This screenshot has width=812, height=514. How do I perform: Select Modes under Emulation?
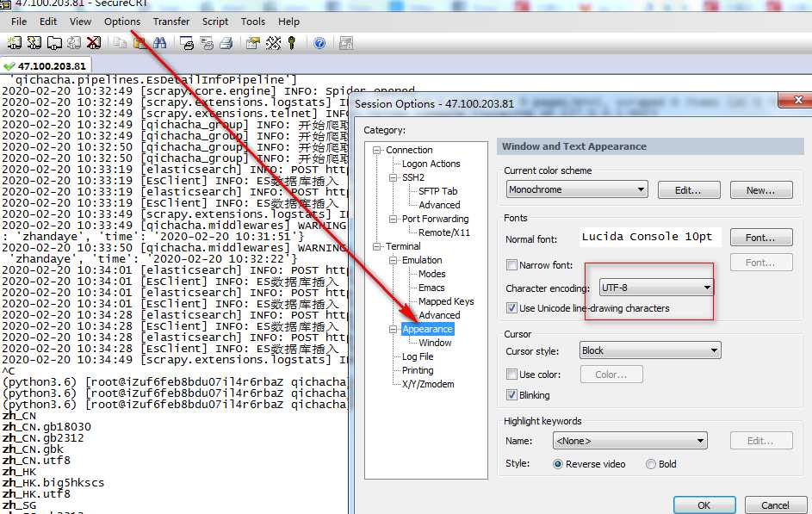coord(432,274)
